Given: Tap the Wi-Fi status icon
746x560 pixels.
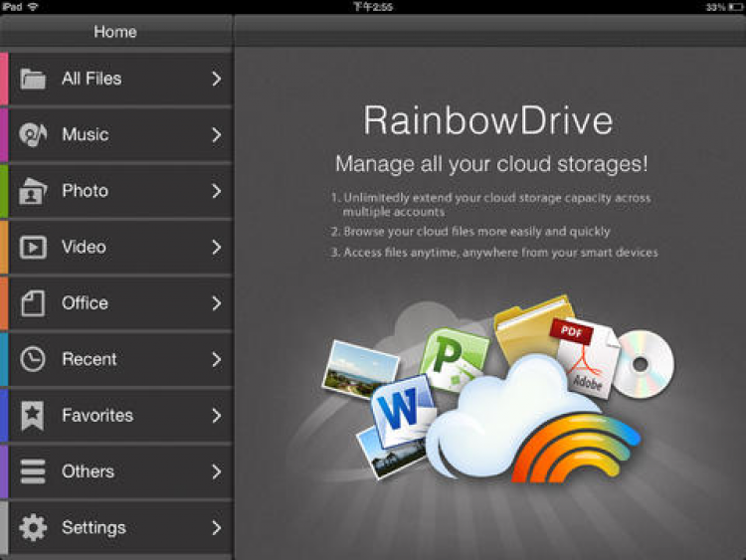Looking at the screenshot, I should [33, 7].
